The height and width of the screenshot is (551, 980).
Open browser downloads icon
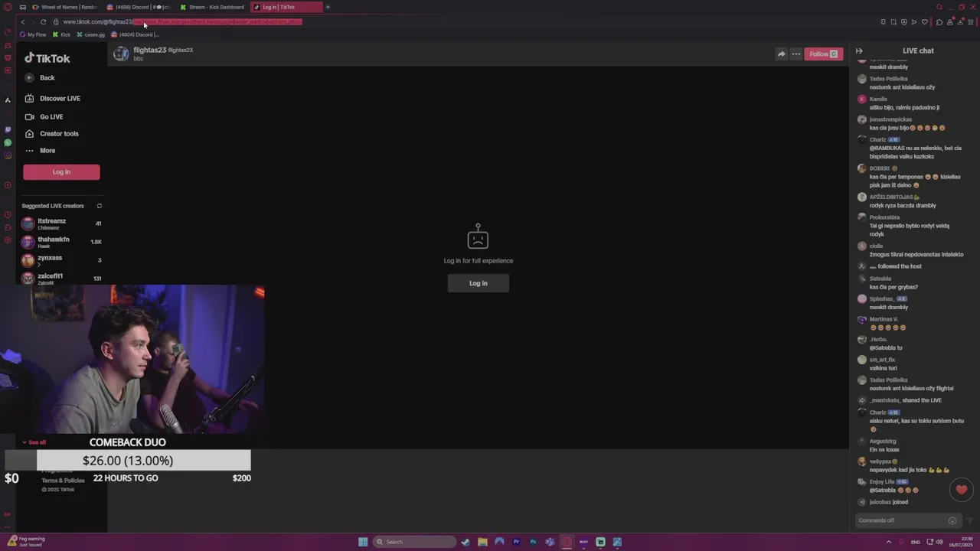(960, 22)
